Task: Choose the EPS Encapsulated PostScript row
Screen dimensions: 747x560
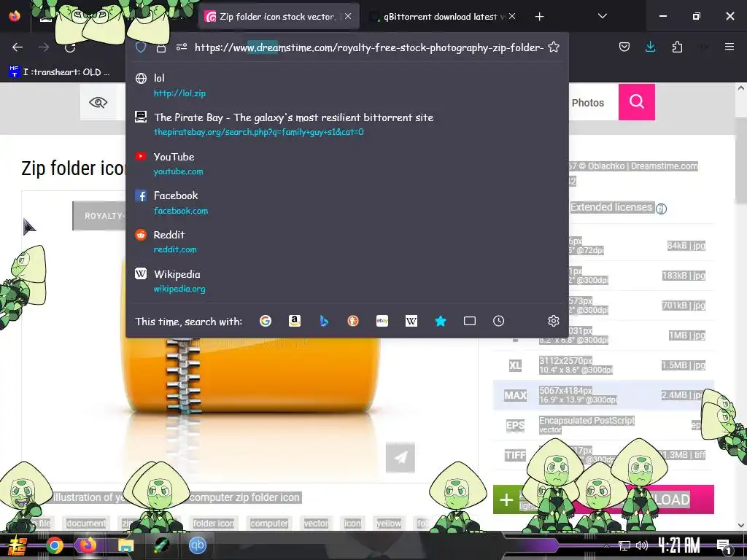Action: pos(603,425)
